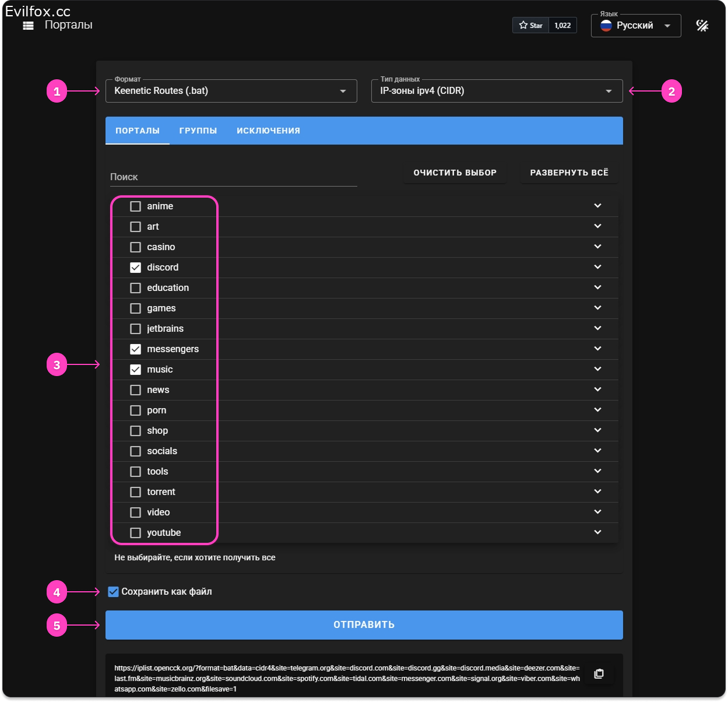Open the hamburger menu icon next to Порталы

point(28,26)
